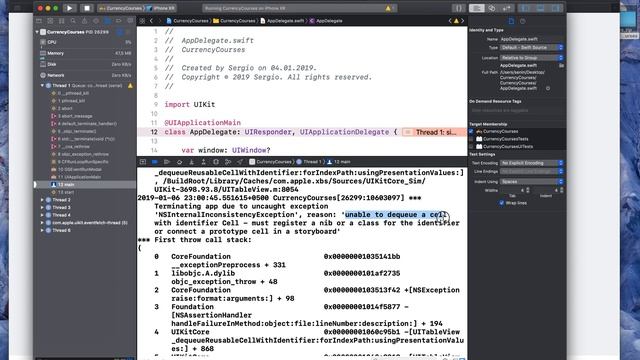
Task: Expand Thread 2 disclosure triangle
Action: tap(42, 200)
